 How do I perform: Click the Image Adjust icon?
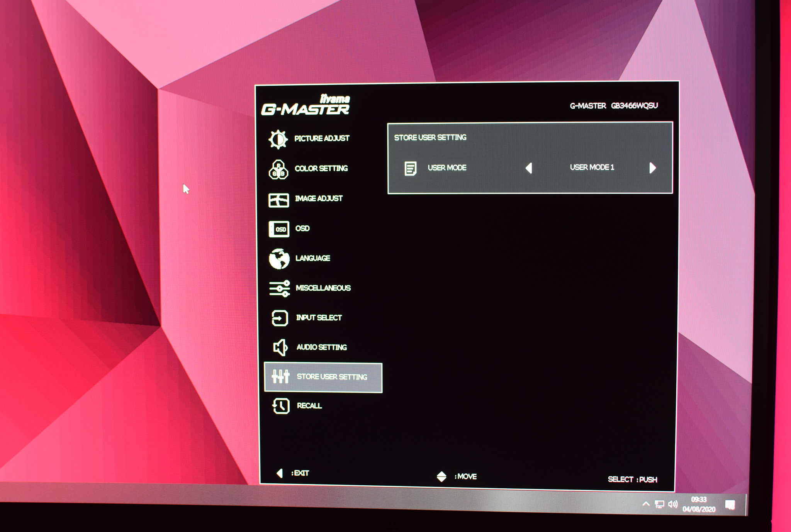[278, 200]
